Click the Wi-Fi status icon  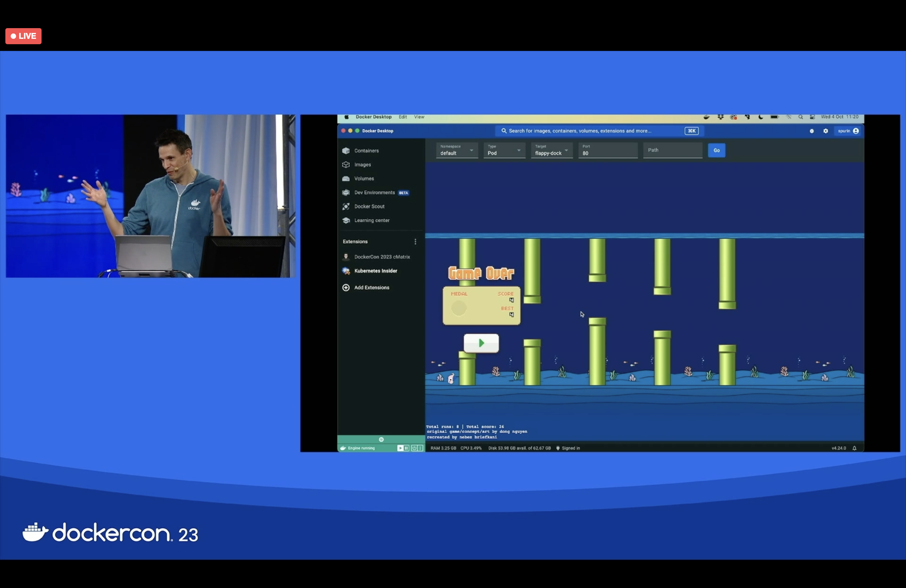click(x=788, y=117)
